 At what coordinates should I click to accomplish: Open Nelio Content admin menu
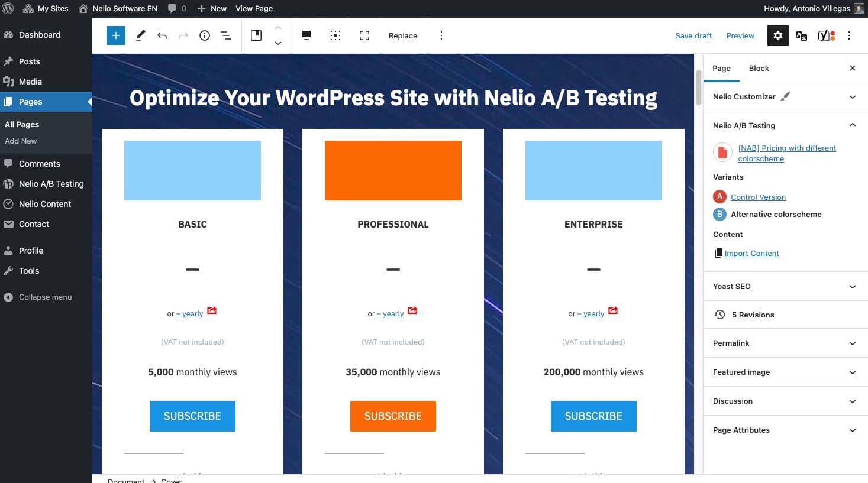pyautogui.click(x=46, y=204)
